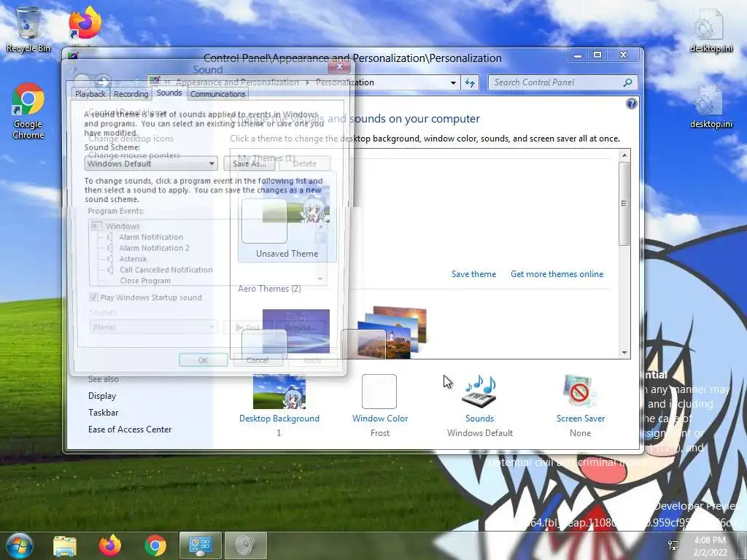Click the Sounds link label

click(x=479, y=418)
